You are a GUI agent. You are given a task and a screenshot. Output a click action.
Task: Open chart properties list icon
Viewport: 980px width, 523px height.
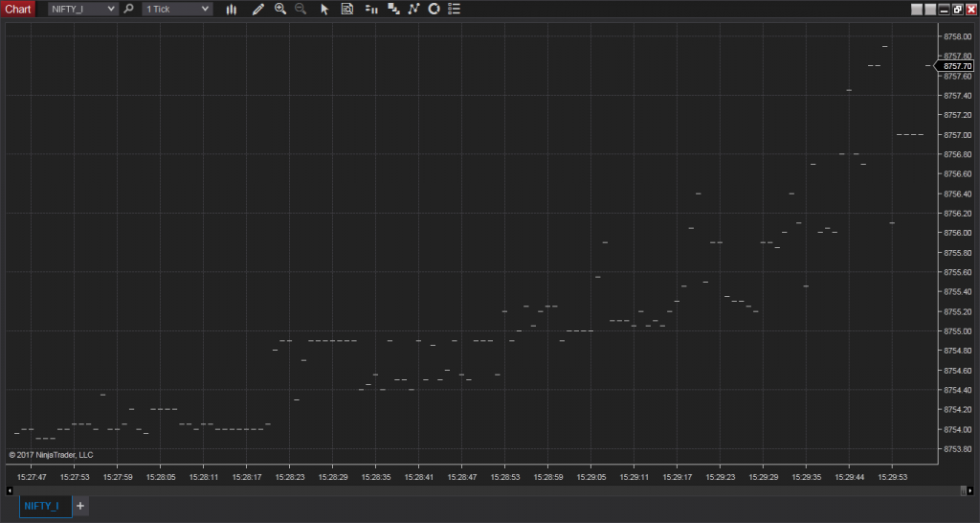pos(454,9)
